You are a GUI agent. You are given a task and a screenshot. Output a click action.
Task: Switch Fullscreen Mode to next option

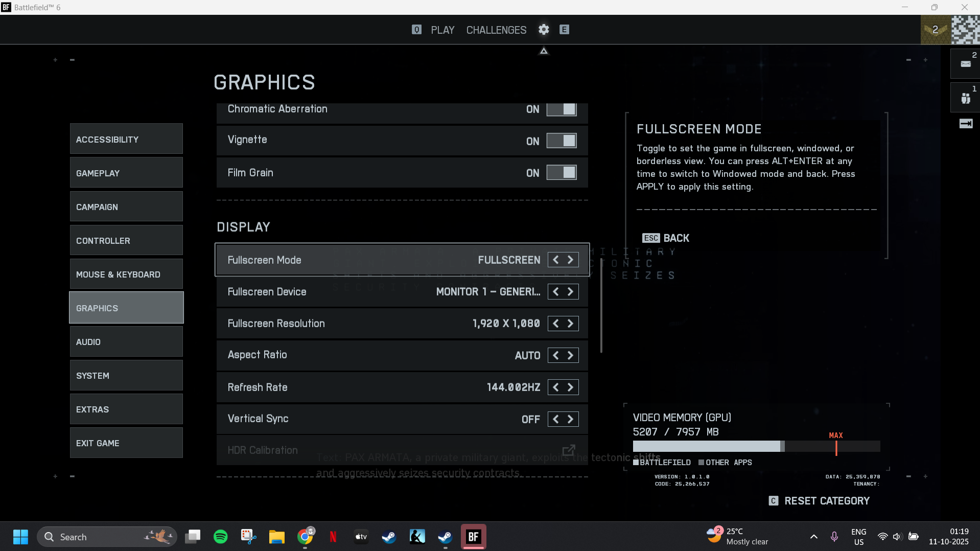pos(571,260)
